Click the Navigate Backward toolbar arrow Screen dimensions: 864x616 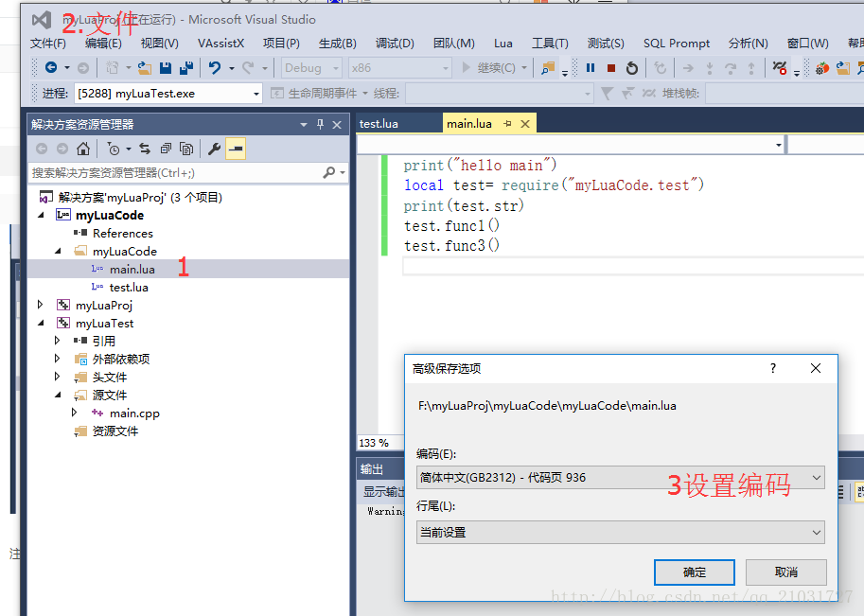(51, 68)
